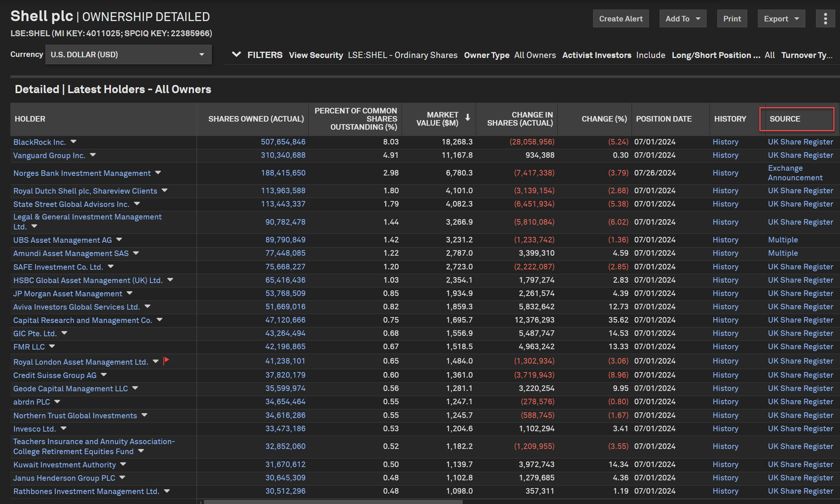
Task: Click the red flag icon beside Royal London
Action: click(166, 361)
